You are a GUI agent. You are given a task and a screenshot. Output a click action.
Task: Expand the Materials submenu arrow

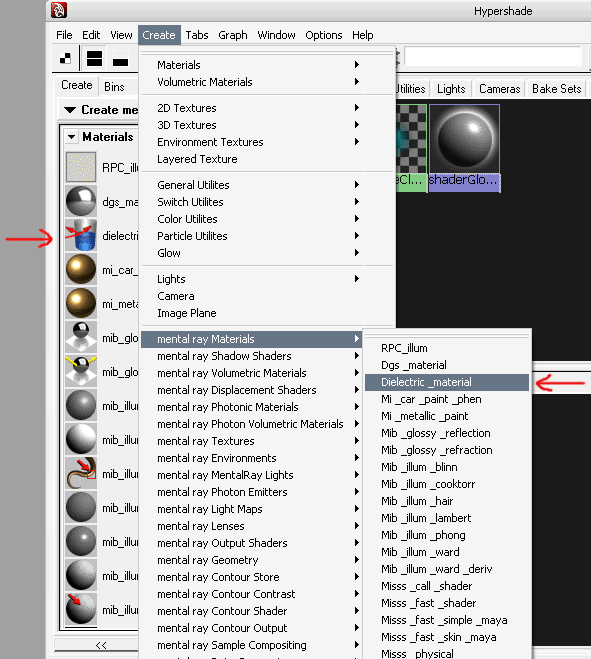[356, 65]
